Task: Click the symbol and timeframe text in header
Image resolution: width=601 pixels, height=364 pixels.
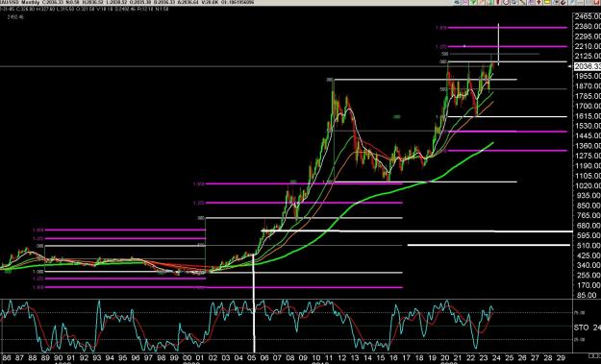Action: (20, 2)
